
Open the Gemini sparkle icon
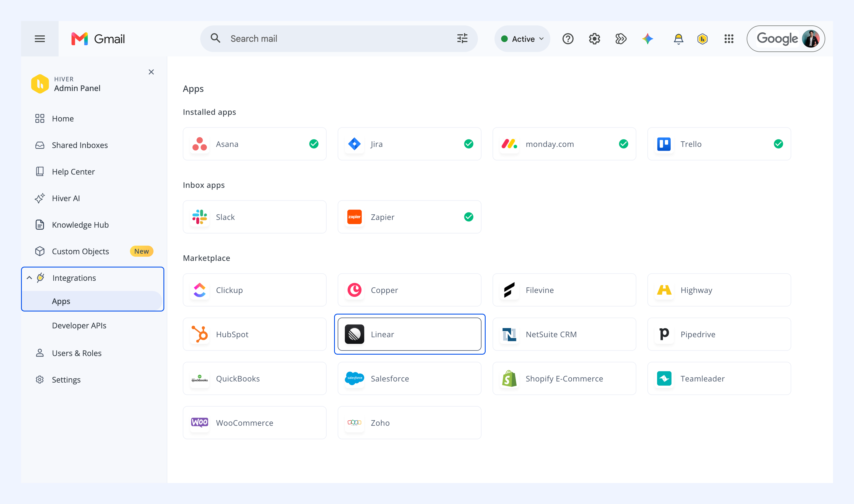[647, 39]
